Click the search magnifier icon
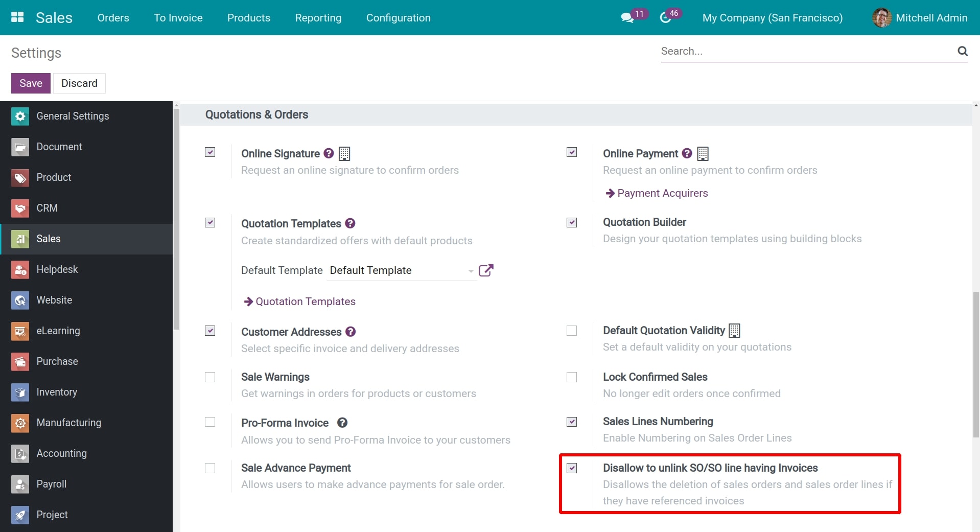The height and width of the screenshot is (532, 980). click(x=963, y=51)
